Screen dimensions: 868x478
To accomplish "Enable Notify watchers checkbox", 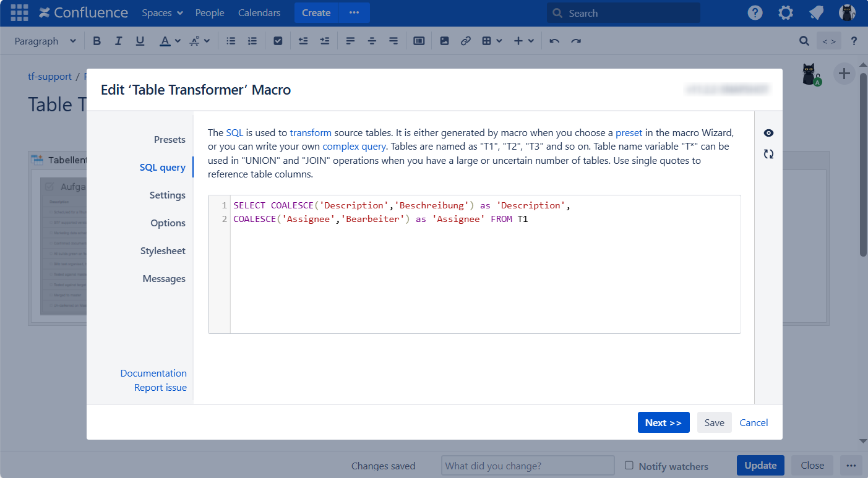I will [629, 465].
